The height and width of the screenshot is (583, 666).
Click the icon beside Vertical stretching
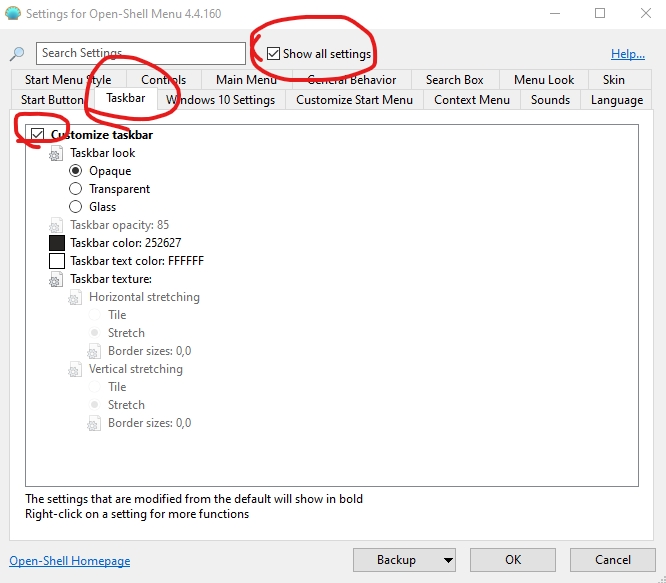75,369
